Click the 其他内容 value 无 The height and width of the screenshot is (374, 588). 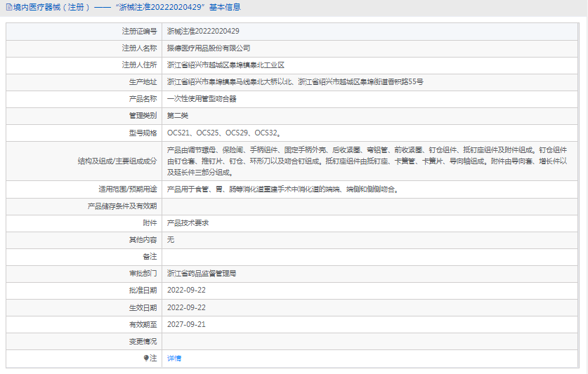coord(171,240)
